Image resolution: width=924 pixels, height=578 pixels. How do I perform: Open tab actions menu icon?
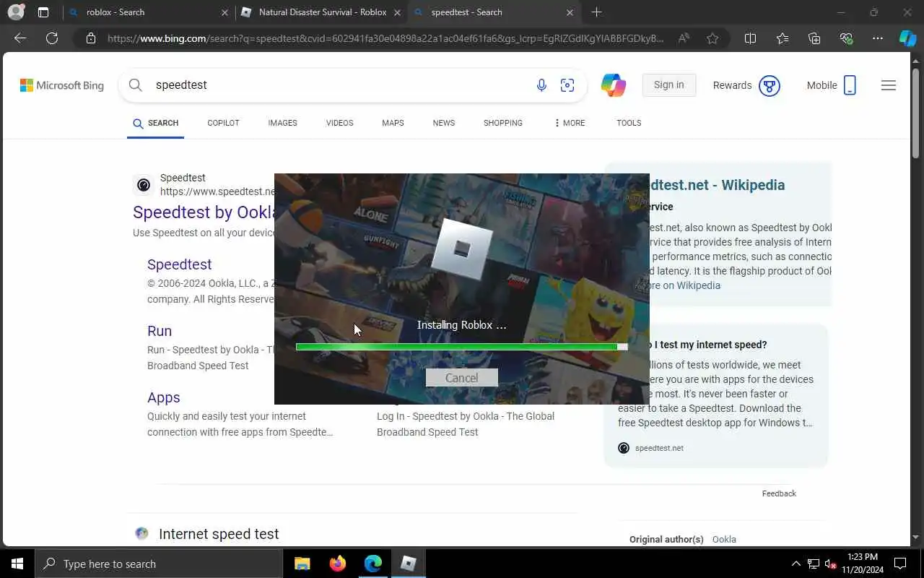[x=43, y=12]
